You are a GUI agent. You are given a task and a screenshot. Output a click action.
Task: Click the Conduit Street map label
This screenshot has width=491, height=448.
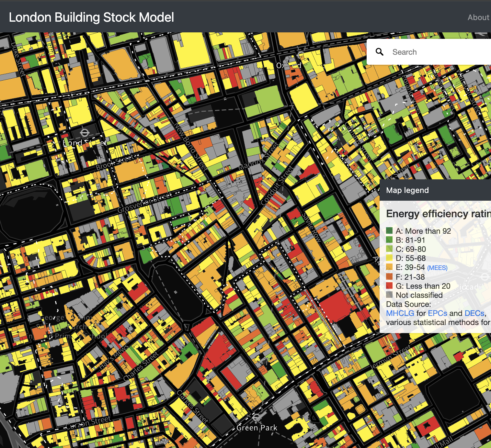[x=276, y=185]
